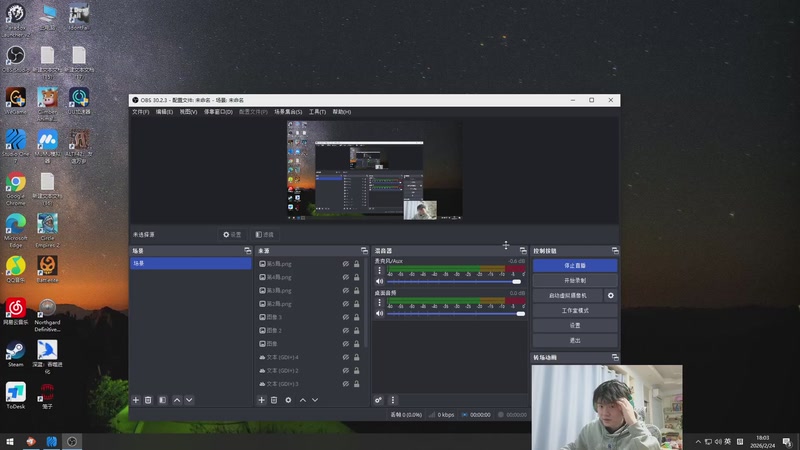800x450 pixels.
Task: Open Northgard Definitive desktop shortcut
Action: [x=47, y=315]
